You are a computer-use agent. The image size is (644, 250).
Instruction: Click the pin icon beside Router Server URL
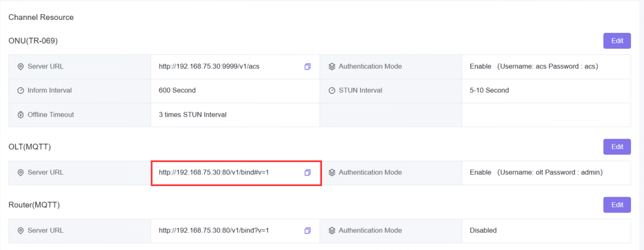[21, 230]
